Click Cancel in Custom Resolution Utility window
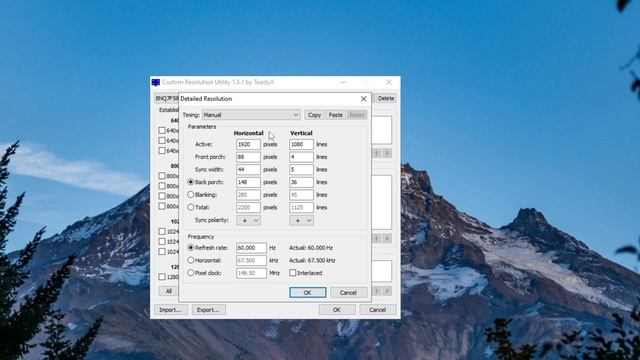This screenshot has height=360, width=640. pos(378,310)
